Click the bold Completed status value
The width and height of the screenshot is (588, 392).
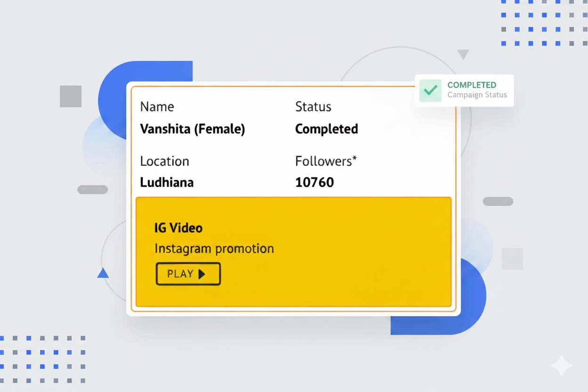point(327,129)
